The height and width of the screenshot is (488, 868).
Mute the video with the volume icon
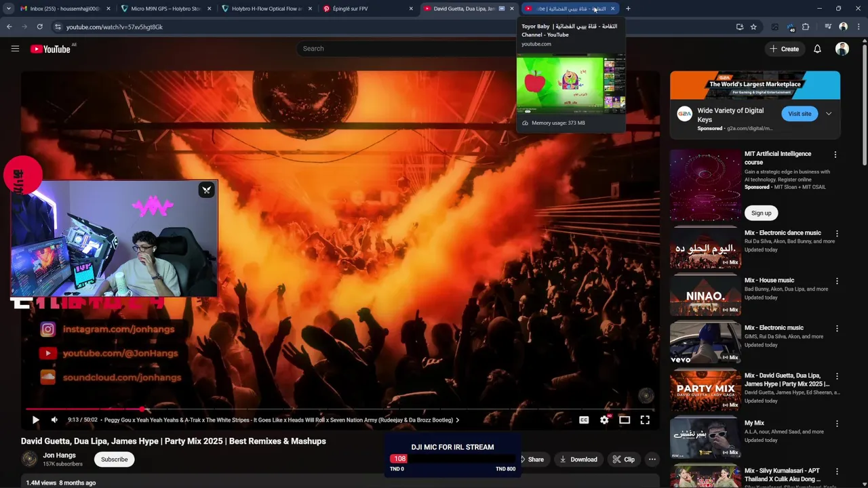pos(54,420)
